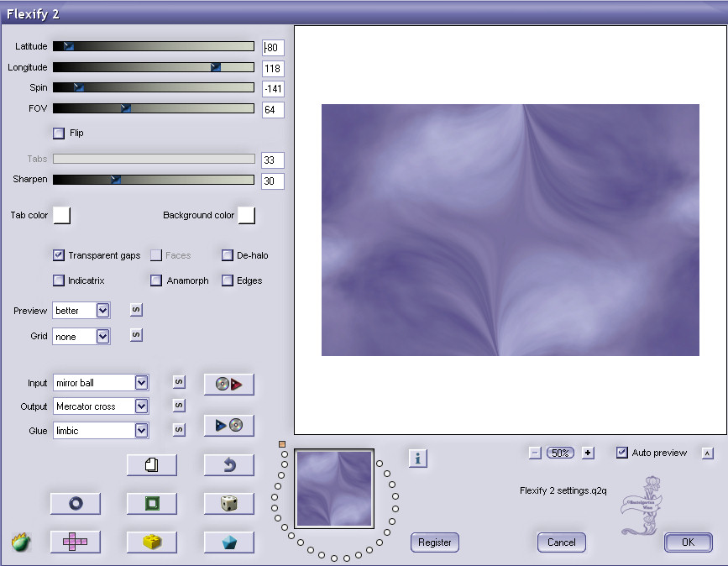The image size is (728, 566).
Task: Click the Latitude value field
Action: click(273, 48)
